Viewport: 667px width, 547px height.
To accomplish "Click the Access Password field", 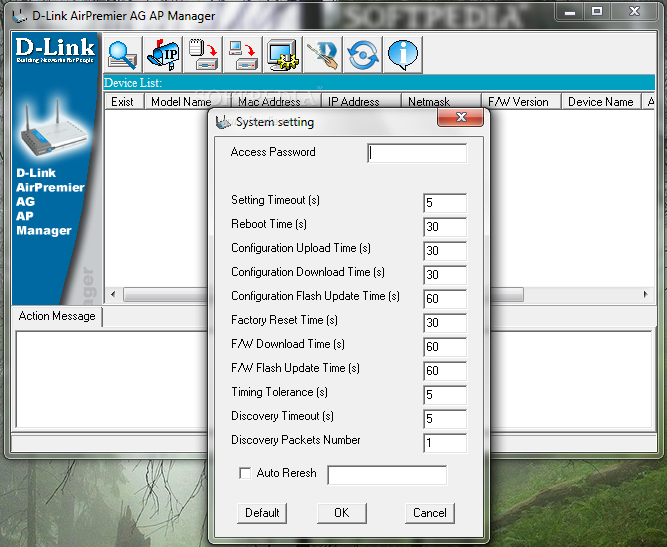I will (417, 153).
